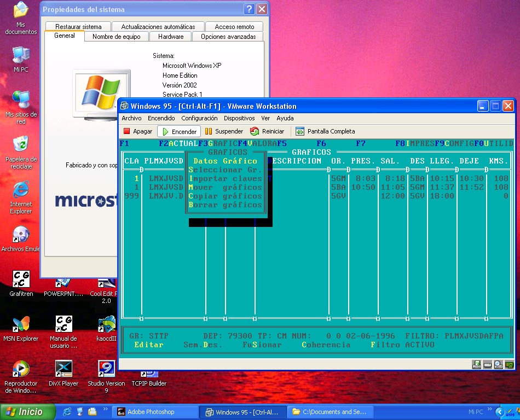The width and height of the screenshot is (520, 420).
Task: Click FuSionar in the DOS bottom bar
Action: coord(262,345)
